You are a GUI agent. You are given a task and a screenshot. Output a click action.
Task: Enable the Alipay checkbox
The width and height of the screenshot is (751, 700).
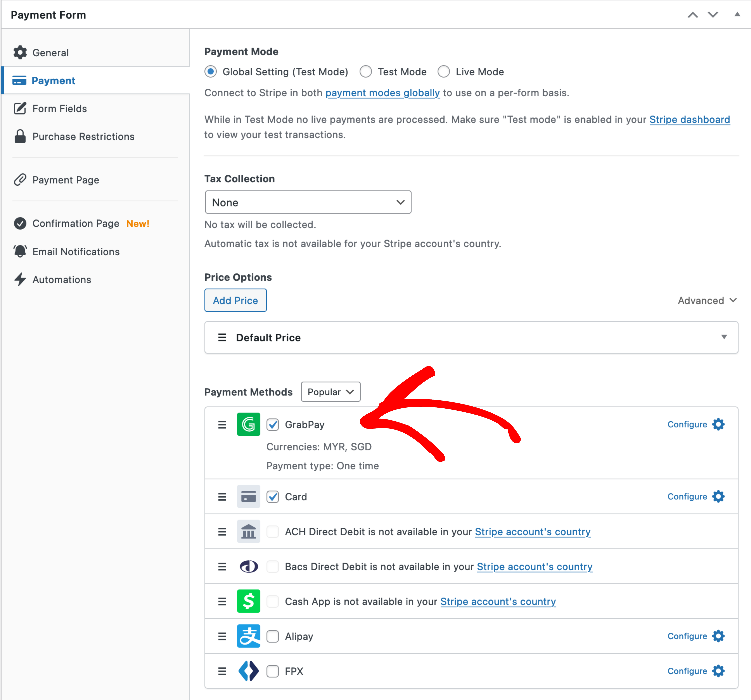272,636
